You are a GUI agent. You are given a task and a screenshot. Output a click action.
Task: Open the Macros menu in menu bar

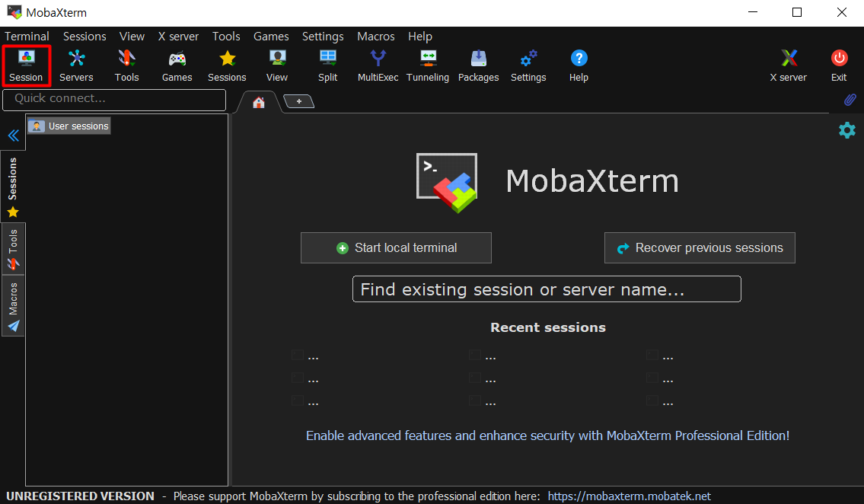(376, 37)
